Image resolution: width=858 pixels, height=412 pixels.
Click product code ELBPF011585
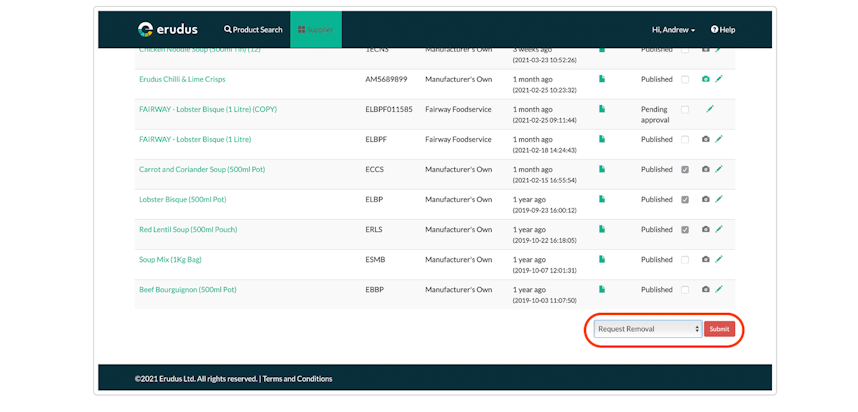389,109
